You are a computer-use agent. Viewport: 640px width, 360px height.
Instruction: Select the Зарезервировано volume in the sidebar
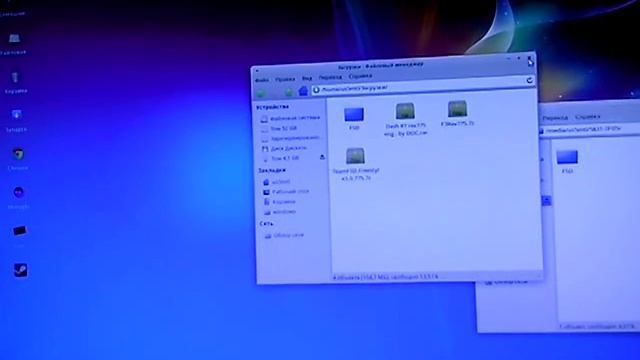point(290,138)
